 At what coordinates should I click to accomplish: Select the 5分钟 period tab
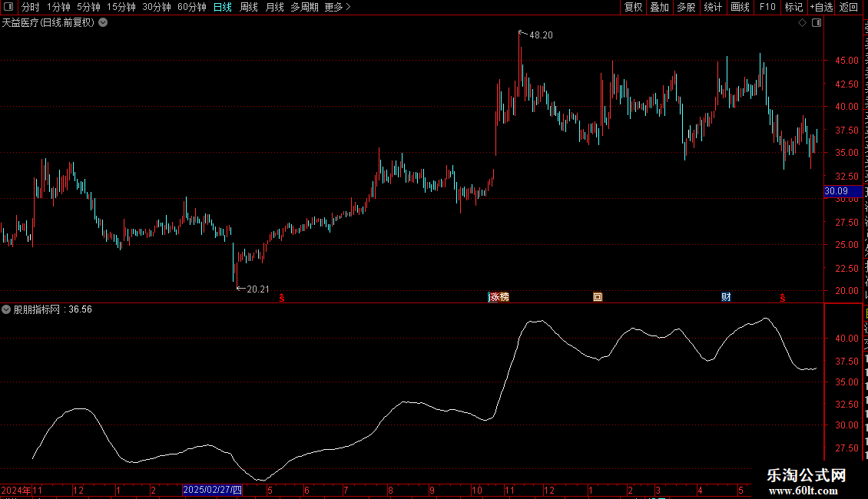(x=88, y=7)
